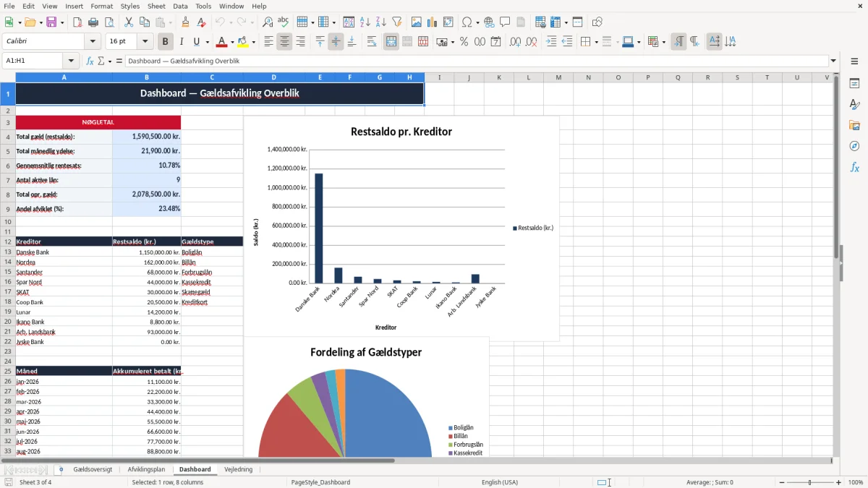Open Sidebar Properties panel
Viewport: 868px width, 488px height.
[x=854, y=83]
